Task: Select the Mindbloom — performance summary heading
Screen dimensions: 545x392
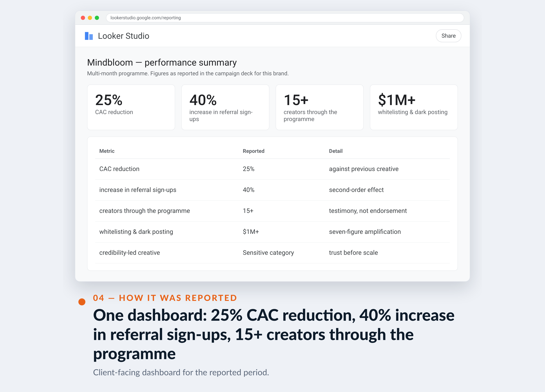Action: coord(162,62)
